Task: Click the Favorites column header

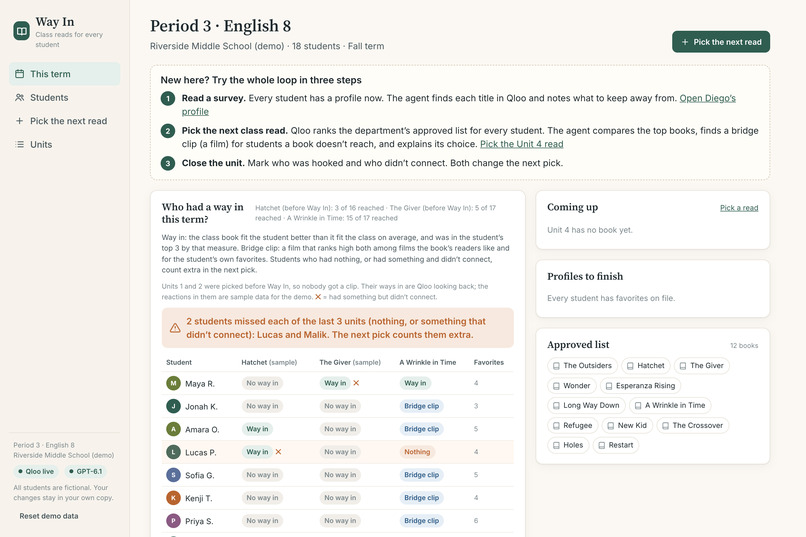Action: 488,362
